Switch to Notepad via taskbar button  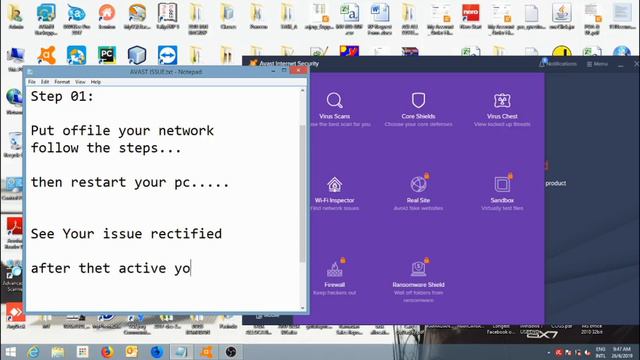pos(181,352)
